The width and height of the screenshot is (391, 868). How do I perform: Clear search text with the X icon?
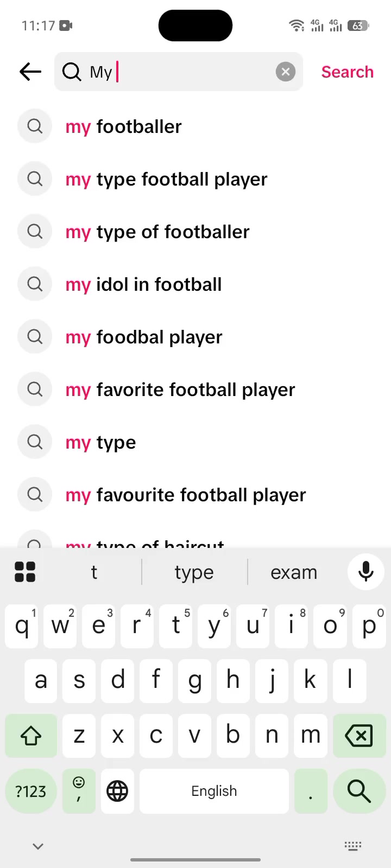pos(286,72)
